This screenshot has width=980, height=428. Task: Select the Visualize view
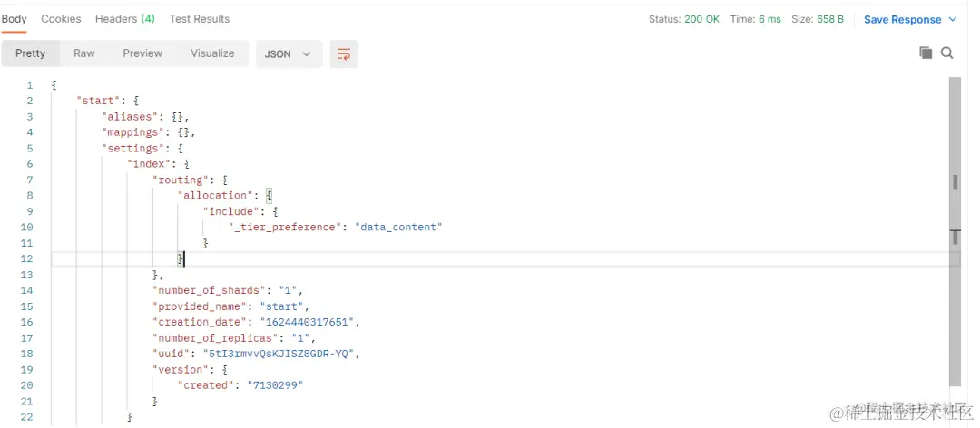[x=212, y=53]
